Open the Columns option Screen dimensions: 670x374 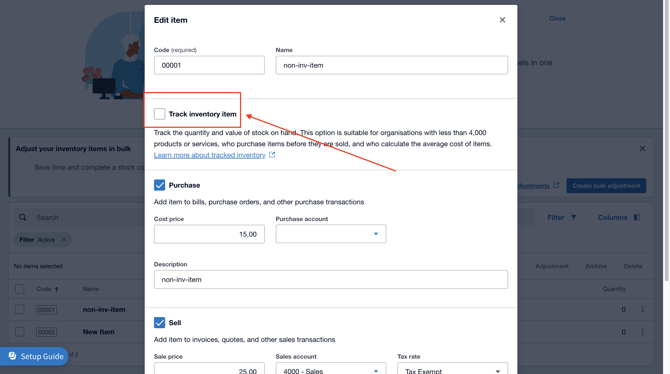(x=619, y=218)
